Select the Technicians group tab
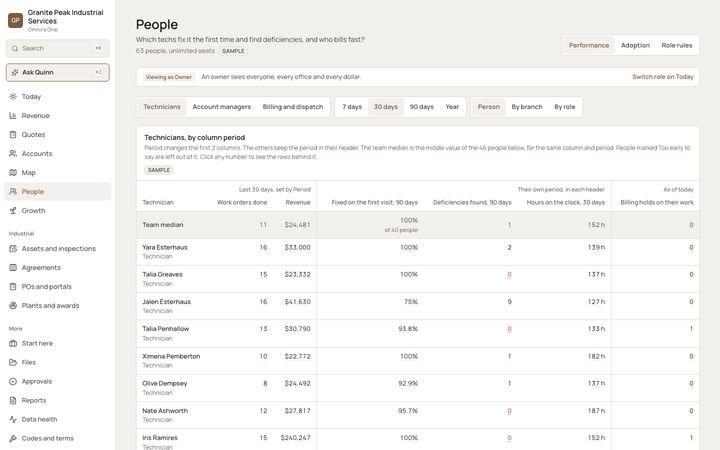Screen dimensions: 720x450 [x=162, y=107]
